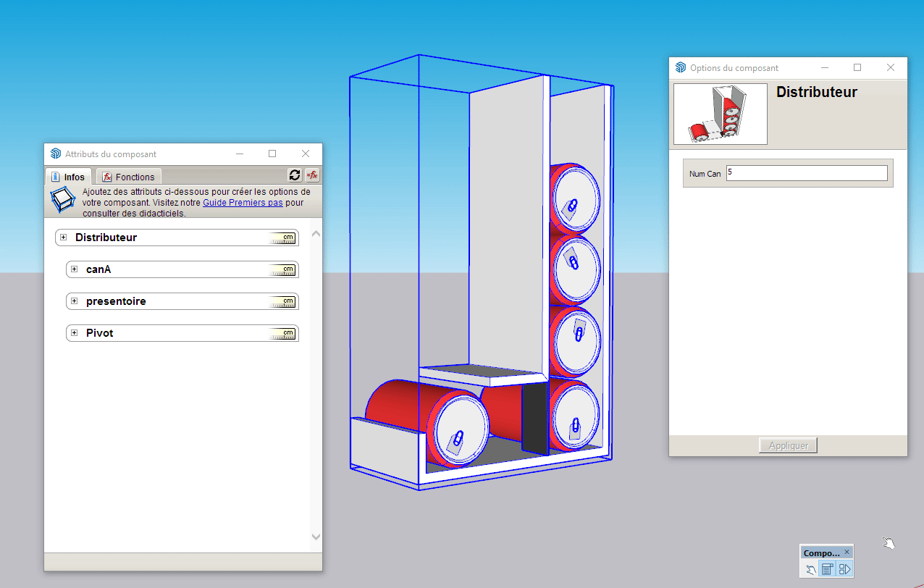This screenshot has height=588, width=924.
Task: Select the Interact hand tool
Action: (811, 570)
